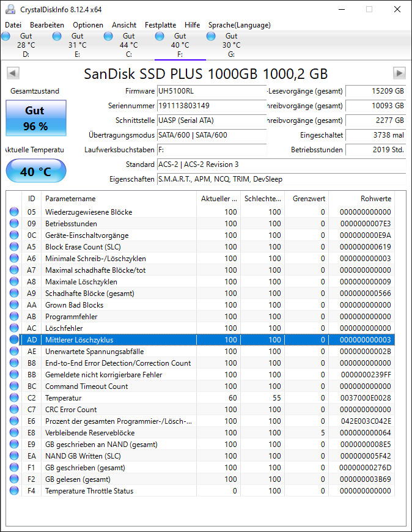Go to previous disk arrow

(x=13, y=73)
